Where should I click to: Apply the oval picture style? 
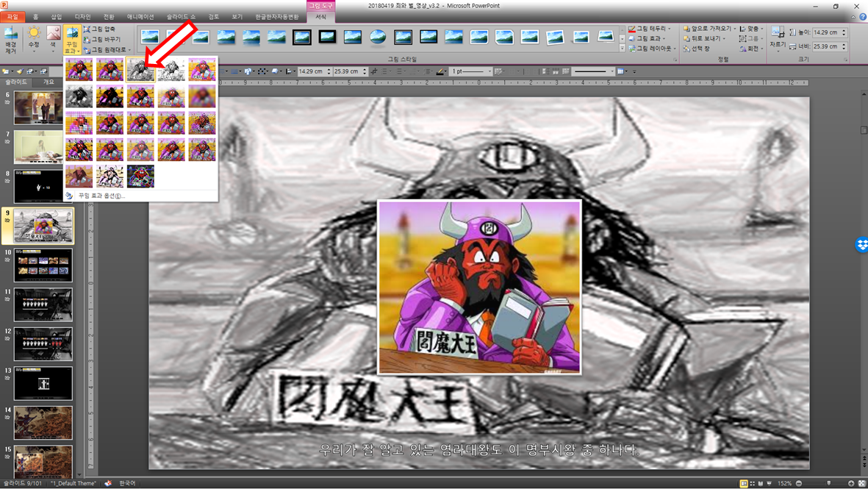[x=378, y=37]
